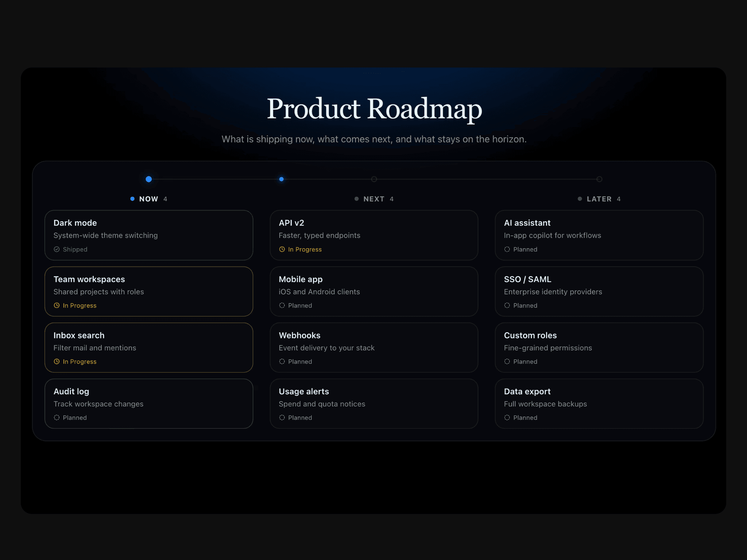Screen dimensions: 747x560
Task: Select the large blue NOW timeline marker
Action: click(149, 179)
